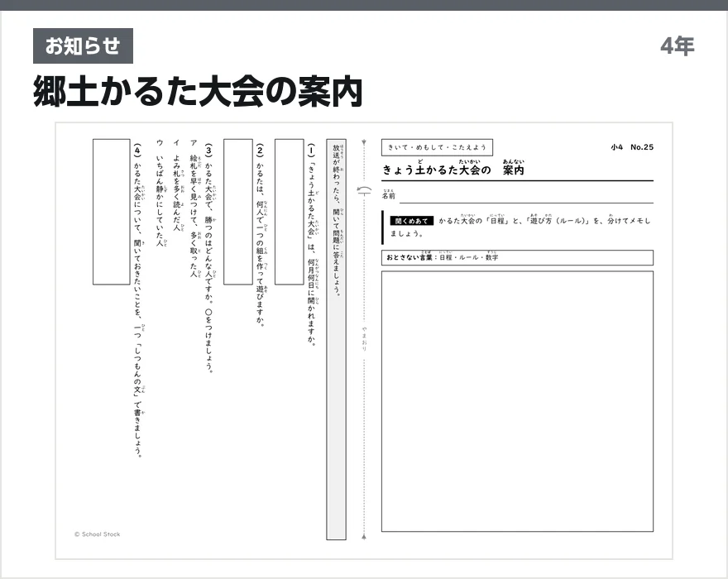This screenshot has width=728, height=579.
Task: Click the © School Stock credit
Action: point(97,534)
